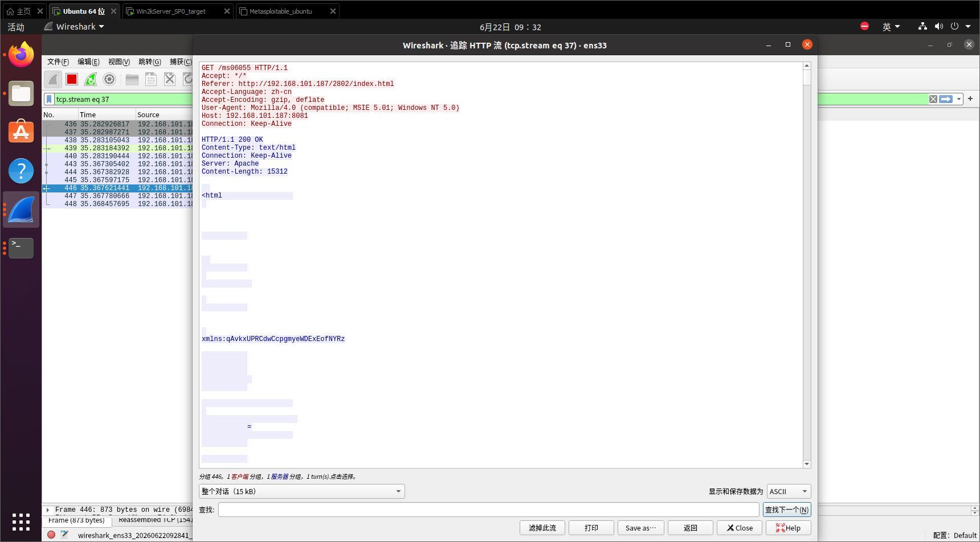
Task: Sort packets by the Time column header
Action: click(107, 114)
